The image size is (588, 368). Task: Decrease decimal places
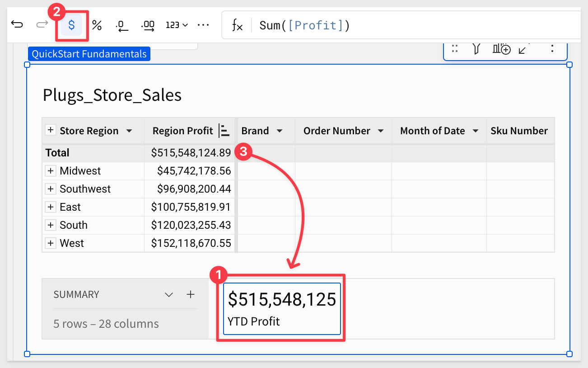click(x=122, y=25)
